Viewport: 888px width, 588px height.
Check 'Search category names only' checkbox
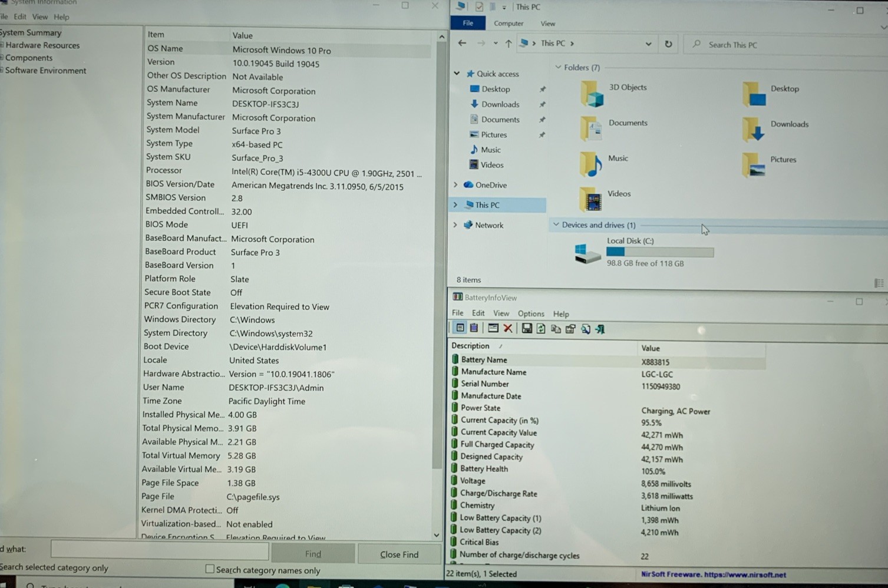(x=210, y=569)
